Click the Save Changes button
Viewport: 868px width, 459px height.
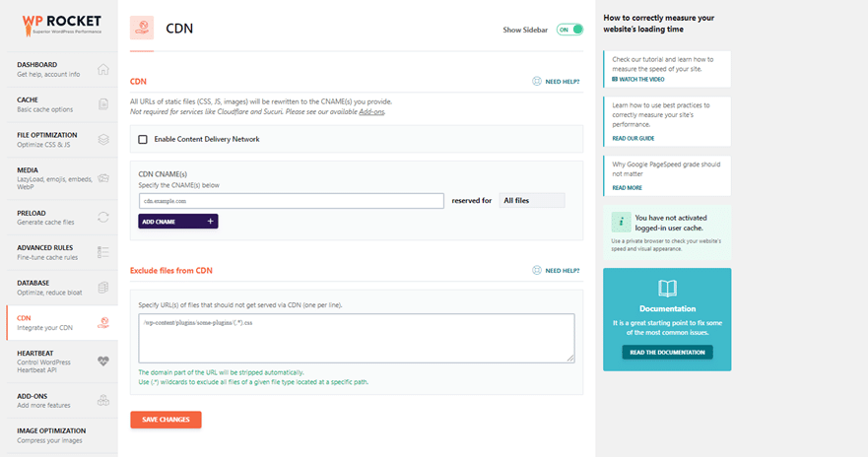click(166, 420)
